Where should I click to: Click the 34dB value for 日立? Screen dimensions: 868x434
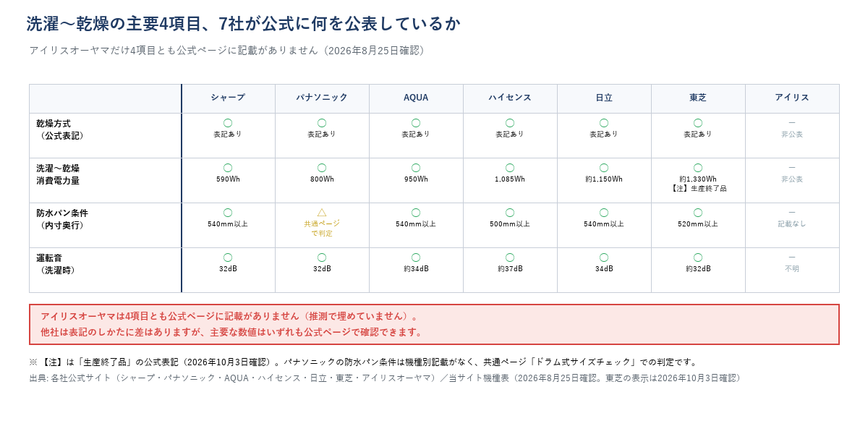pyautogui.click(x=604, y=269)
